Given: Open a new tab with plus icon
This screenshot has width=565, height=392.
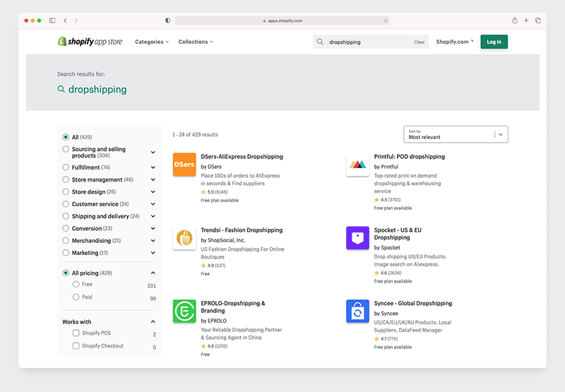Looking at the screenshot, I should point(526,20).
